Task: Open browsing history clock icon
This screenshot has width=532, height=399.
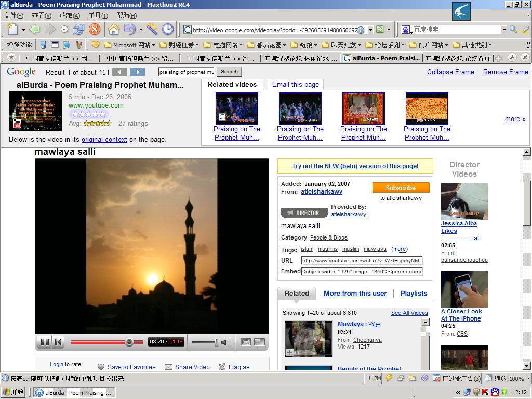Action: 168,30
